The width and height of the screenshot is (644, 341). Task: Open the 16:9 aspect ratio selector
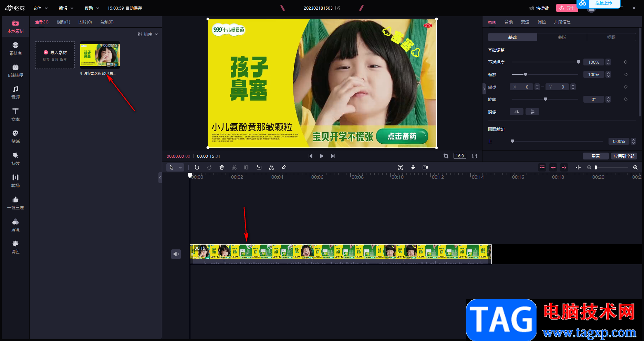[x=460, y=156]
